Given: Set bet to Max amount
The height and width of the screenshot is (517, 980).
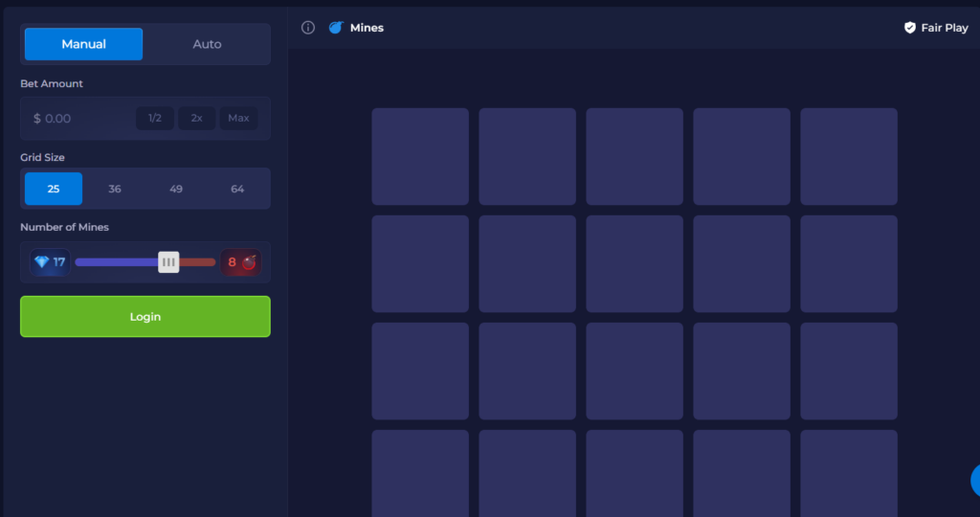Looking at the screenshot, I should click(238, 119).
